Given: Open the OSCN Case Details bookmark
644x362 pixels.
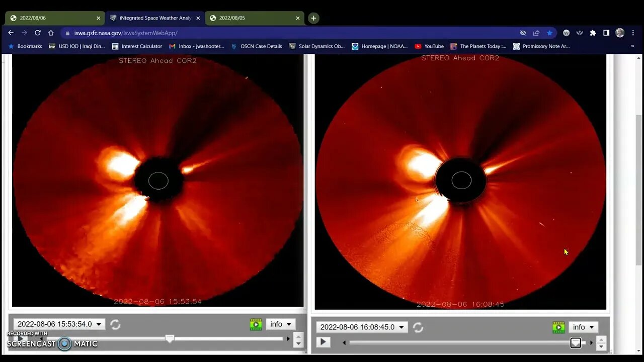Looking at the screenshot, I should pos(257,46).
